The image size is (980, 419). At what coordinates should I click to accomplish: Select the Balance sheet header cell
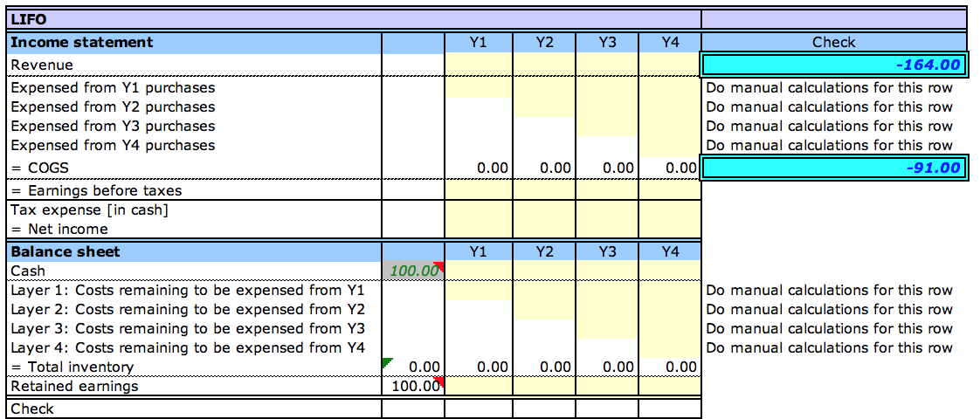click(x=194, y=251)
